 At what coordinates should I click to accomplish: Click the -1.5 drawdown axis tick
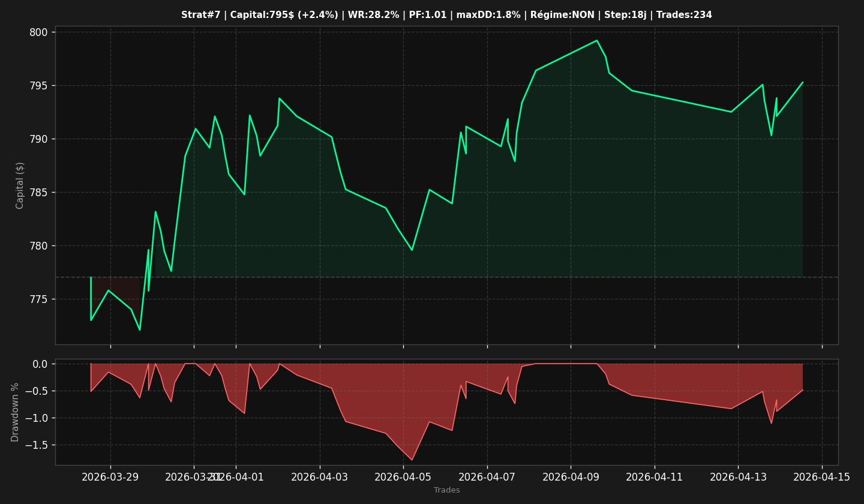[35, 445]
